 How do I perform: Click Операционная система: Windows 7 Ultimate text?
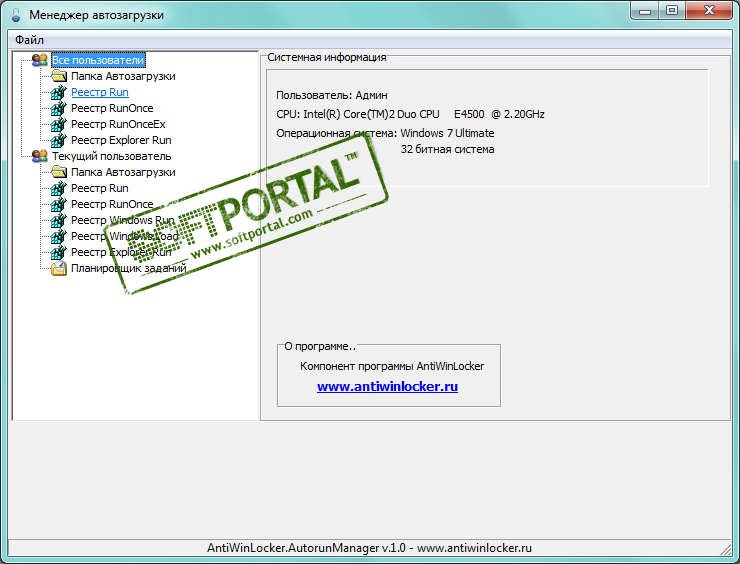click(x=385, y=133)
